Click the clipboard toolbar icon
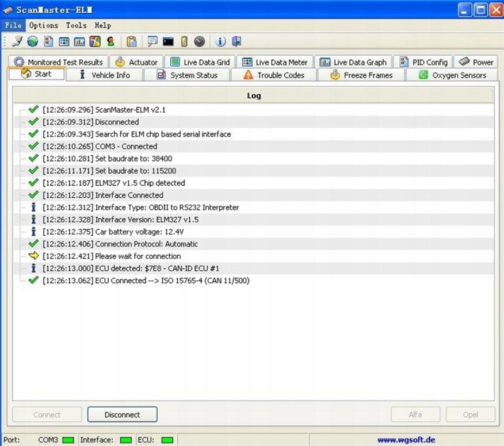This screenshot has width=504, height=446. 131,41
